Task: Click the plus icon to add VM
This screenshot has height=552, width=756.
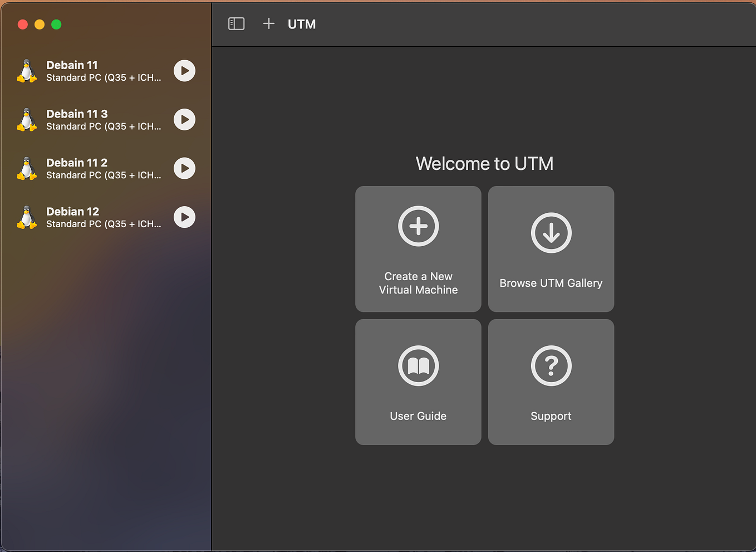Action: coord(269,23)
